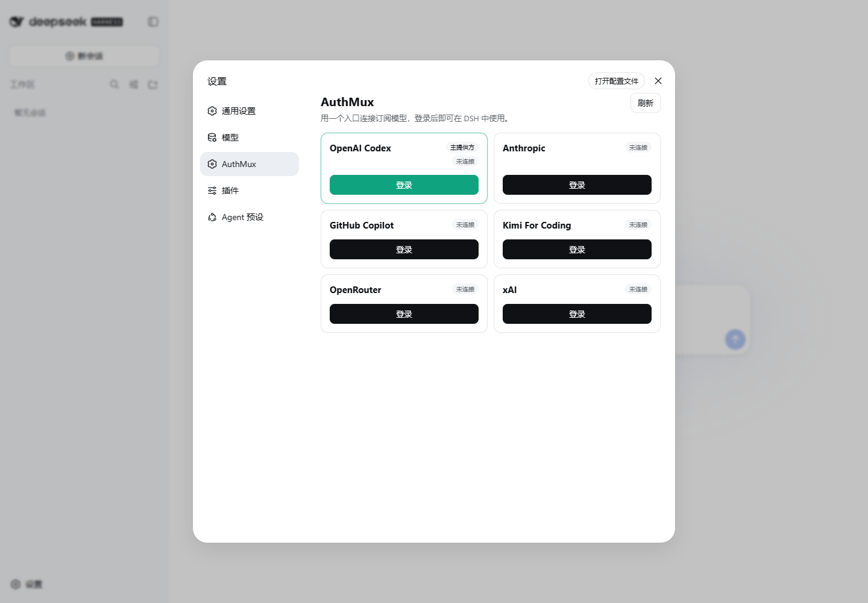Click the OpenRouter card title
The image size is (868, 603).
pos(356,290)
